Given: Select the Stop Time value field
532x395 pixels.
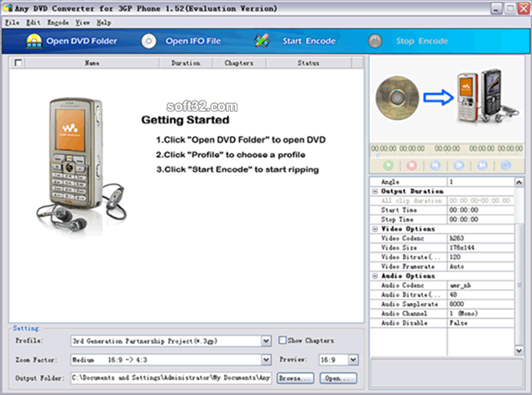Looking at the screenshot, I should point(481,220).
